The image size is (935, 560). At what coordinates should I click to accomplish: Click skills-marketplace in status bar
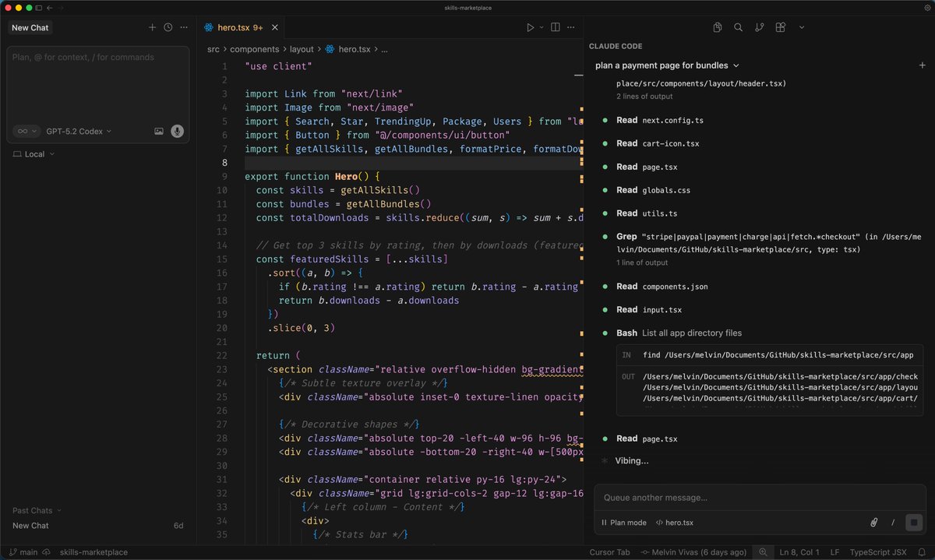[93, 552]
